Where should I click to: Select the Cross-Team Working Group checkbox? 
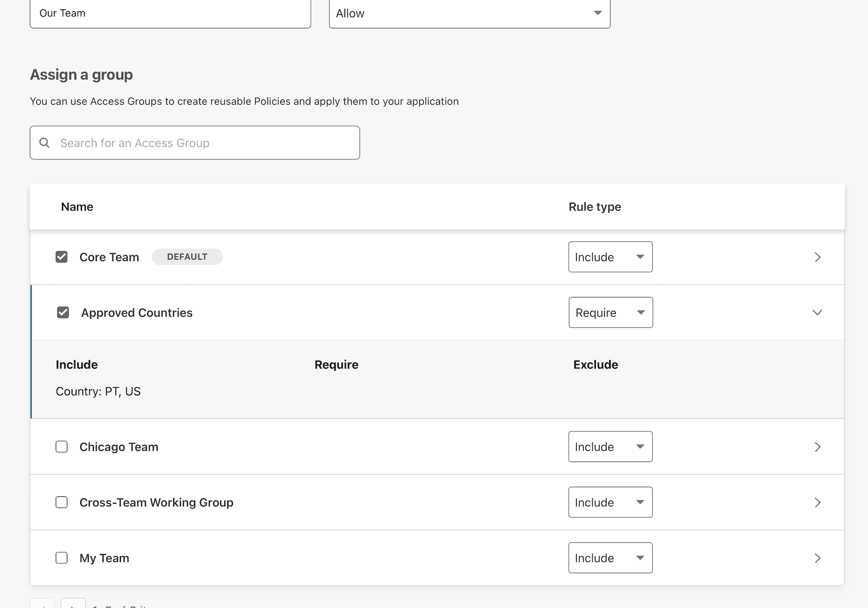[61, 502]
